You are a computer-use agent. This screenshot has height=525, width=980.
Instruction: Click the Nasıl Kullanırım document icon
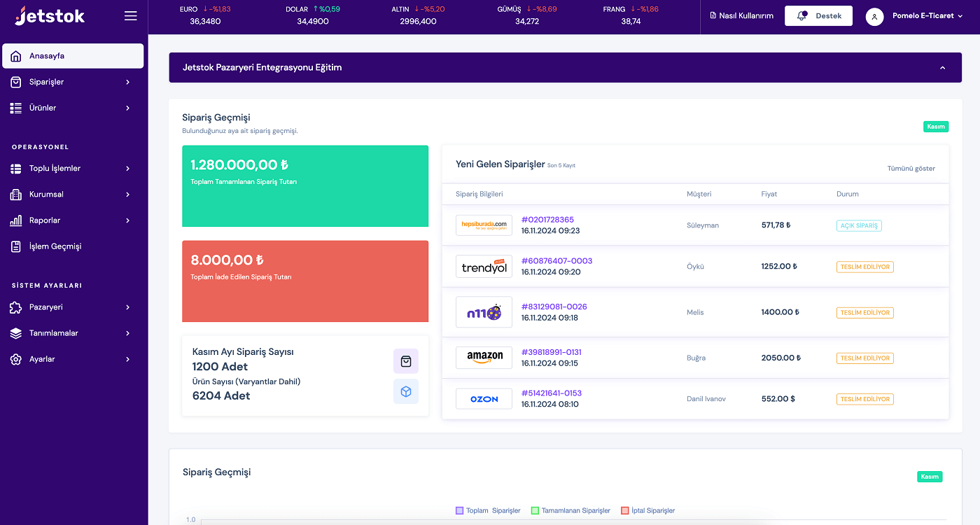click(x=713, y=15)
